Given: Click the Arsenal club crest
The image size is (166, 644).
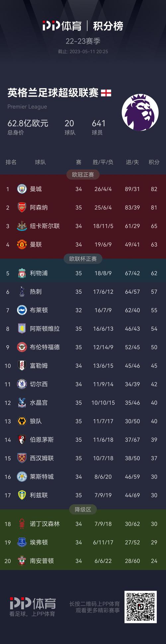Looking at the screenshot, I should 22,207.
